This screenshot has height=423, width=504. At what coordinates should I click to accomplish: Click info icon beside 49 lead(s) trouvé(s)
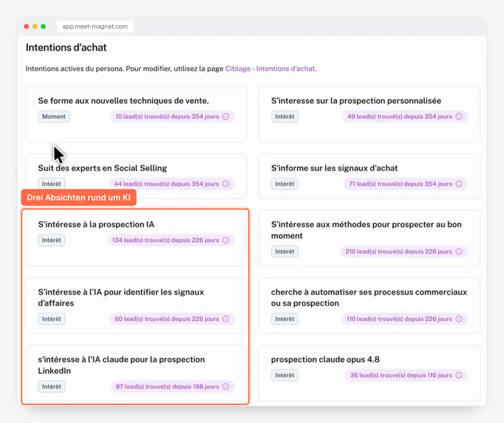459,116
